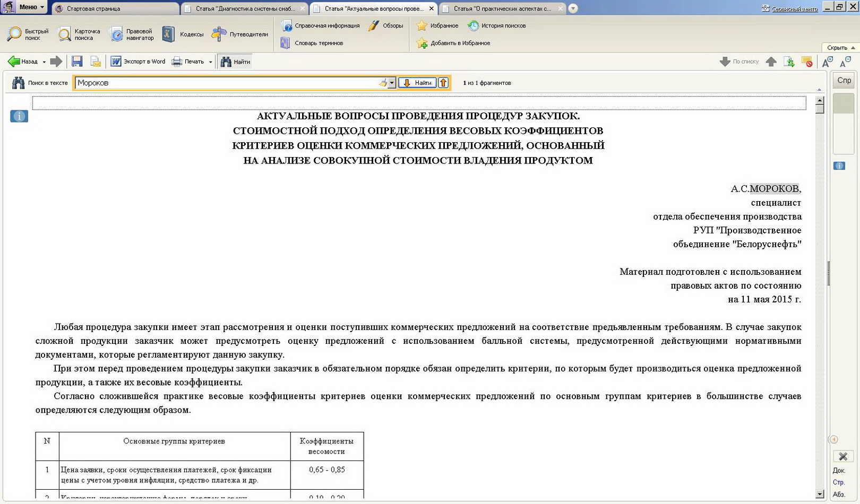Image resolution: width=860 pixels, height=504 pixels.
Task: Switch to the Стартовая страница tab
Action: [93, 8]
